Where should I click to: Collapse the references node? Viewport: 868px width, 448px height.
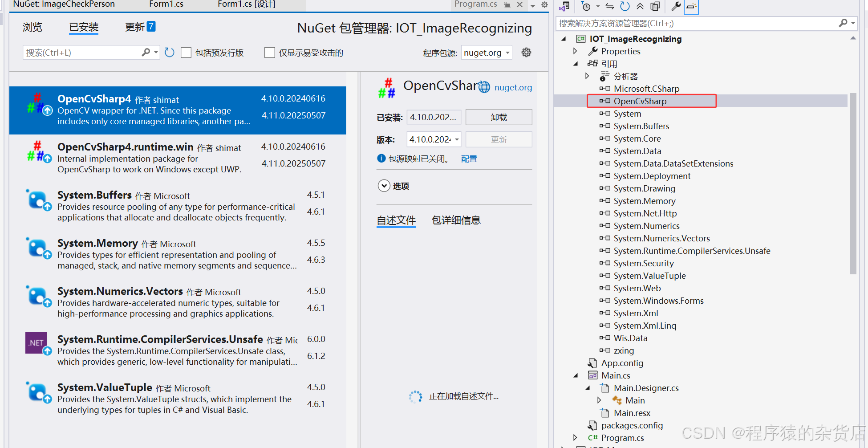click(x=575, y=64)
